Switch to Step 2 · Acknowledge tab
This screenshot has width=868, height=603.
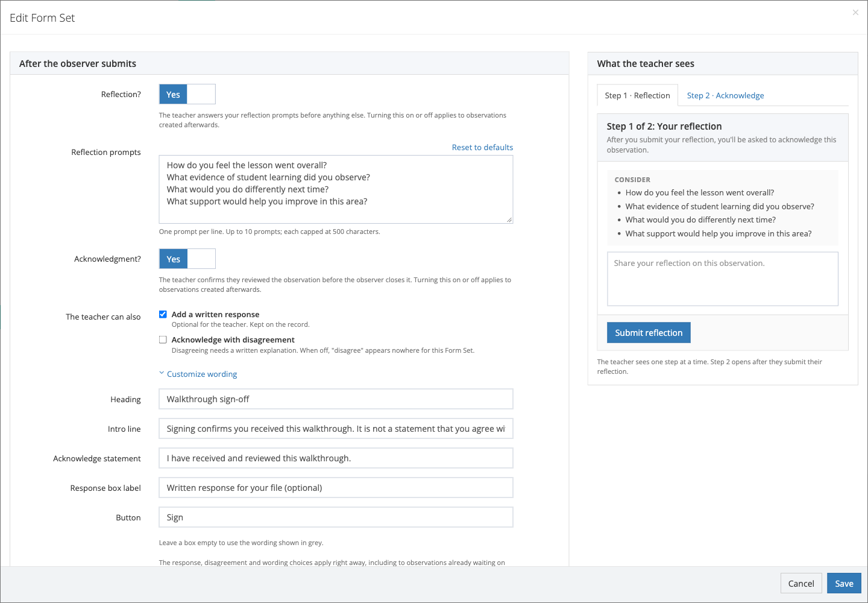coord(725,95)
